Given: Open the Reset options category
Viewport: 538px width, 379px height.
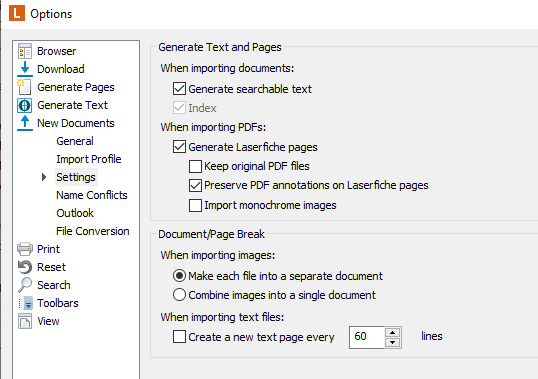Looking at the screenshot, I should 51,267.
